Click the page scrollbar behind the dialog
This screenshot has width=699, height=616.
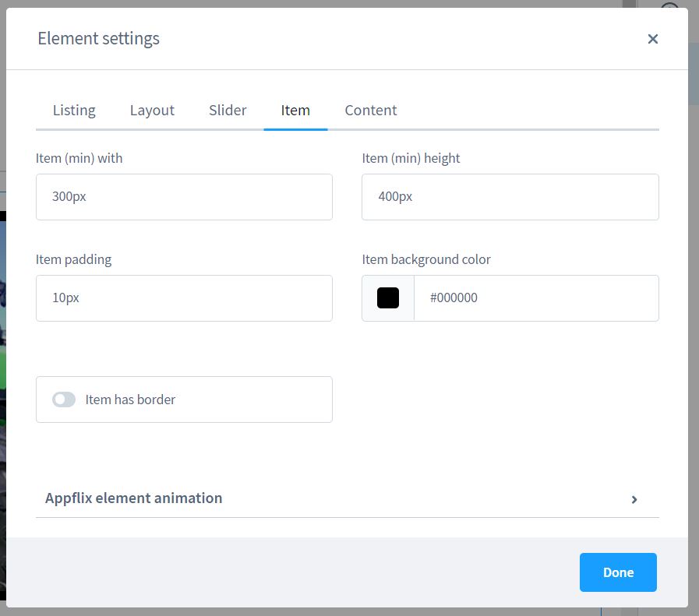(693, 74)
